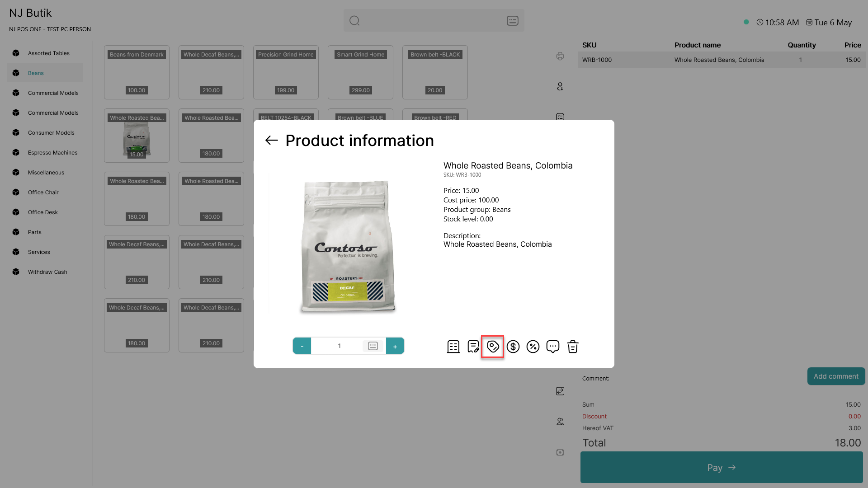Delete line with trash bin icon
Image resolution: width=868 pixels, height=488 pixels.
(x=572, y=347)
